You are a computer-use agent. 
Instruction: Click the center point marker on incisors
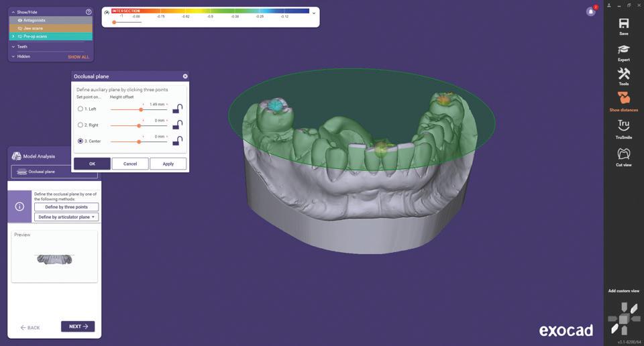pyautogui.click(x=381, y=149)
